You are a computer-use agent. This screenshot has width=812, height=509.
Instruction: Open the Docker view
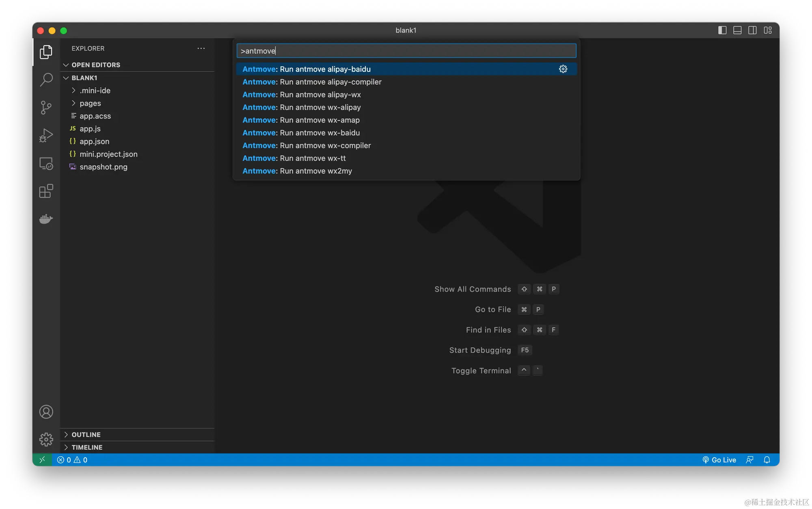[x=46, y=219]
